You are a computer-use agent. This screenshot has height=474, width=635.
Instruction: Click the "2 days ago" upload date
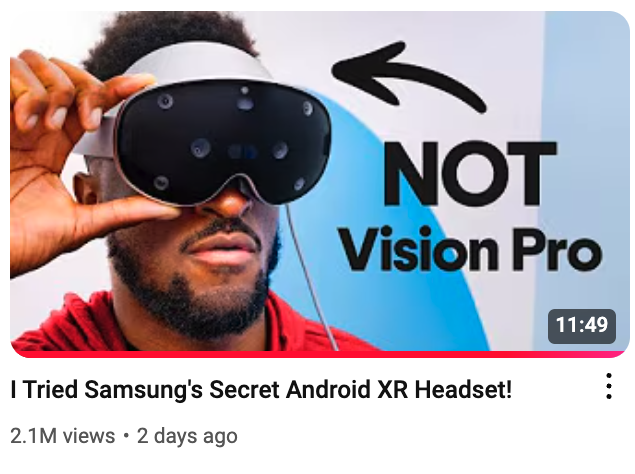pyautogui.click(x=187, y=436)
